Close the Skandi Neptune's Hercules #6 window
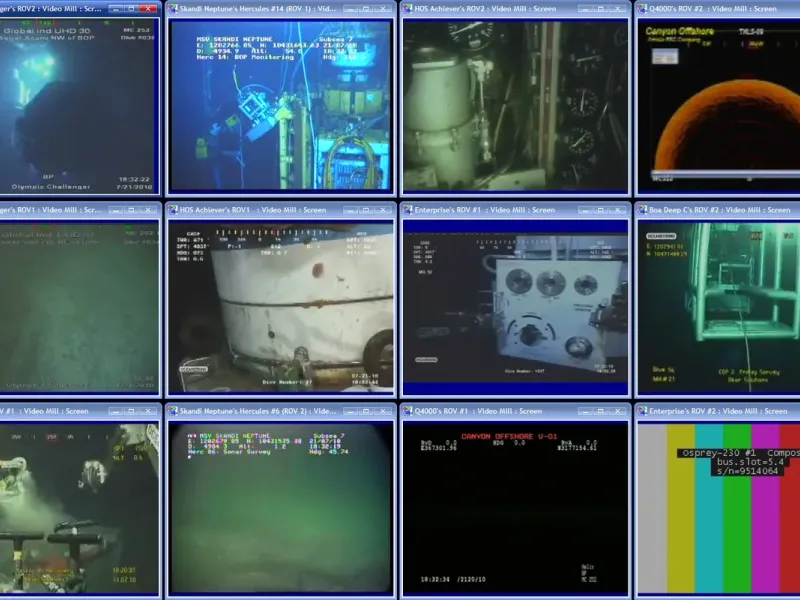This screenshot has height=600, width=800. (x=383, y=411)
